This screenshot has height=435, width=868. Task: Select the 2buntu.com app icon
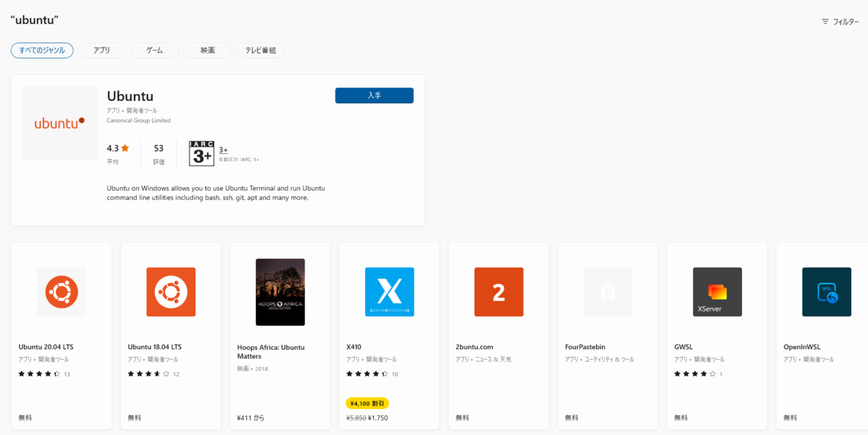pos(498,292)
